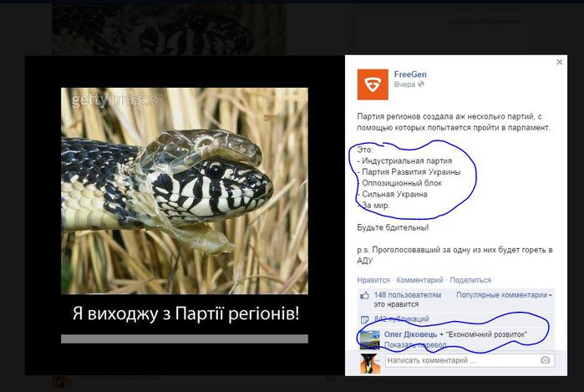Open the 842 публикаций shares list
This screenshot has width=584, height=392.
click(x=402, y=319)
